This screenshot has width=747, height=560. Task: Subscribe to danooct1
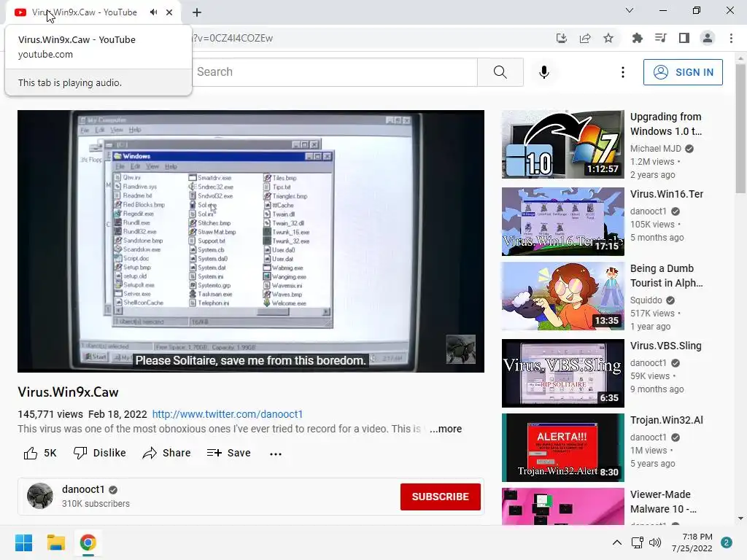point(440,497)
